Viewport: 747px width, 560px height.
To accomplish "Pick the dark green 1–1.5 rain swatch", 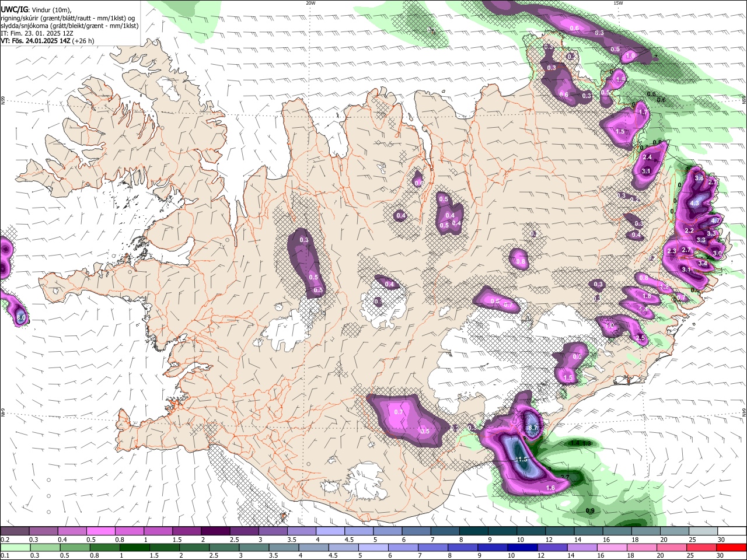I will point(135,547).
